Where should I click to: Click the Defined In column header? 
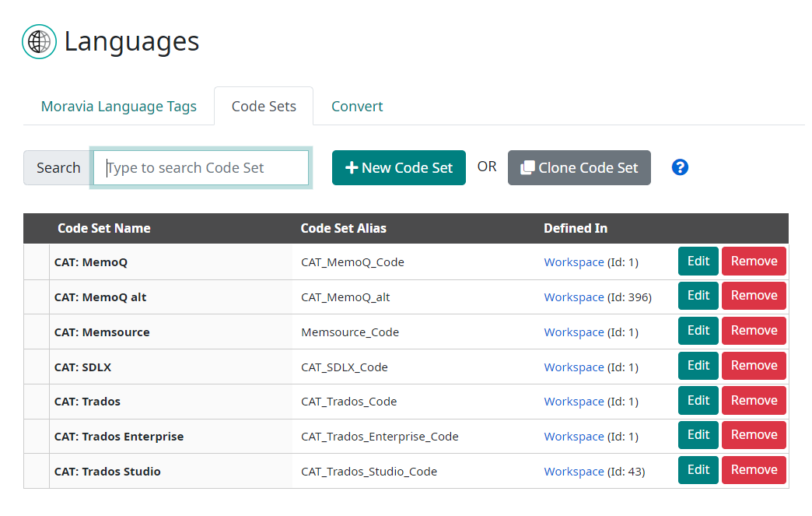tap(576, 229)
